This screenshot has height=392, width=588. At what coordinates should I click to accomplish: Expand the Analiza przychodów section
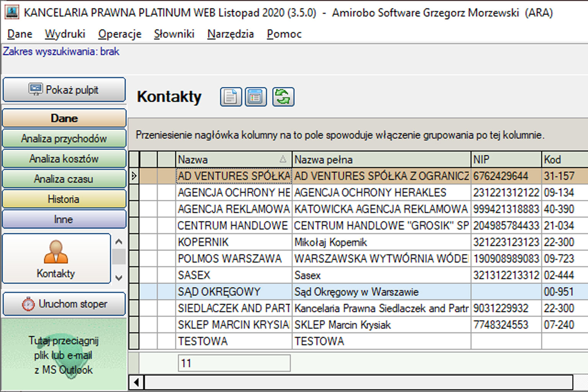(x=64, y=139)
